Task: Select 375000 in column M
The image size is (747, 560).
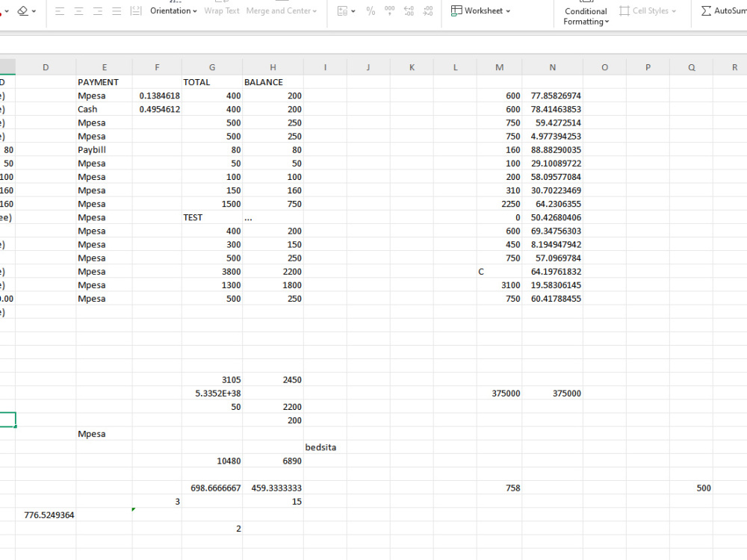Action: click(x=499, y=393)
